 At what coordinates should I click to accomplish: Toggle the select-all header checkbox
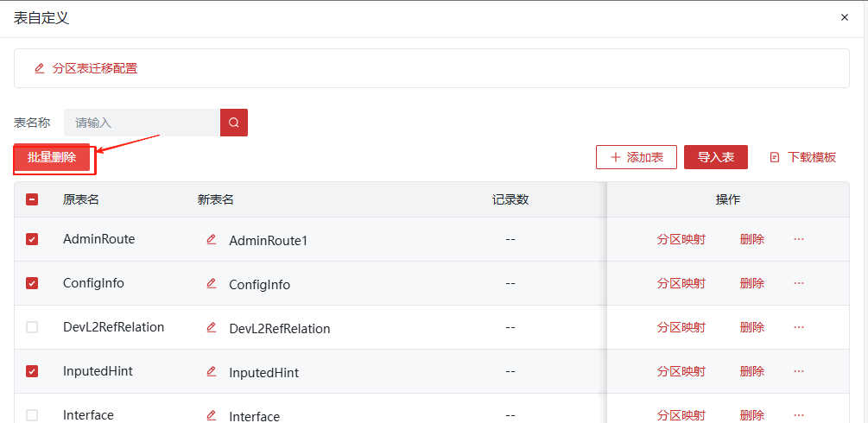point(32,199)
